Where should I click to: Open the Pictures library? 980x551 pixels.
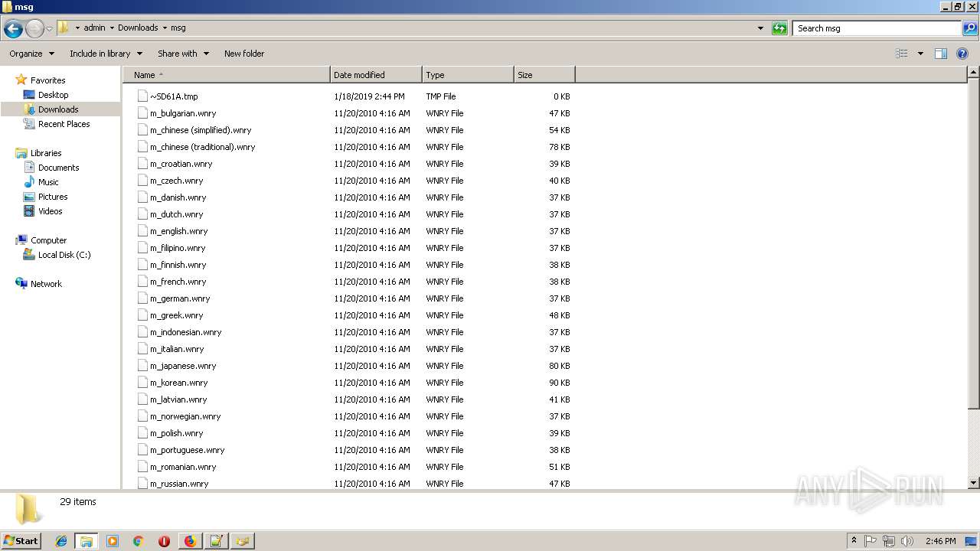pyautogui.click(x=53, y=197)
